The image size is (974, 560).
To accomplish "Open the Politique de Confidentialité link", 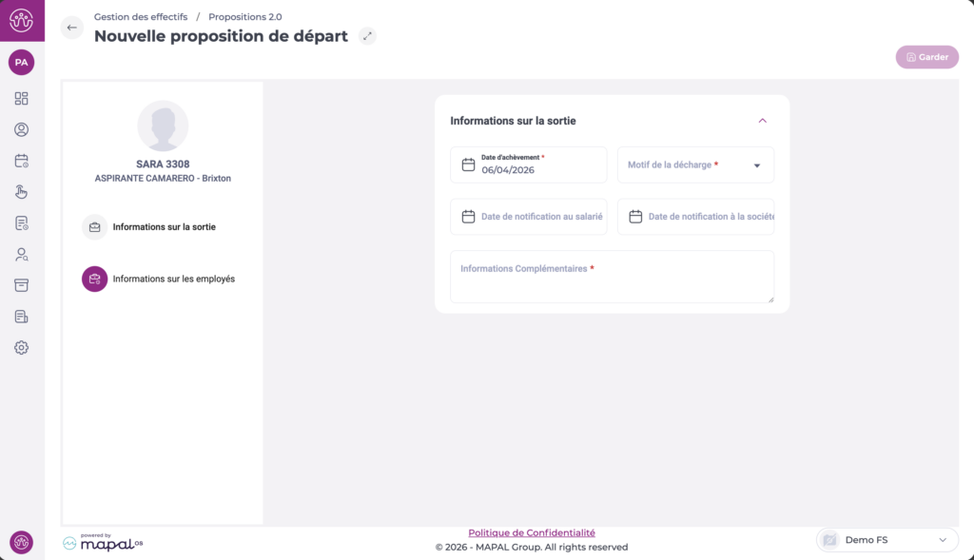I will pos(532,532).
